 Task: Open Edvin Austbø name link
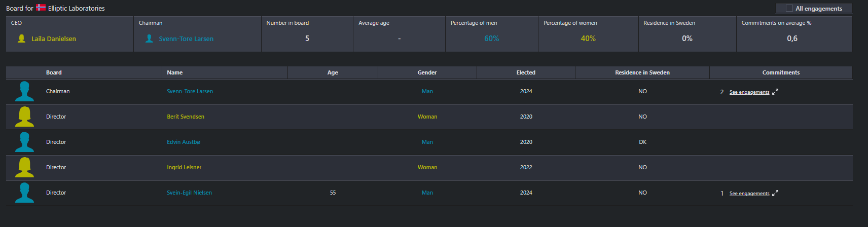click(184, 142)
